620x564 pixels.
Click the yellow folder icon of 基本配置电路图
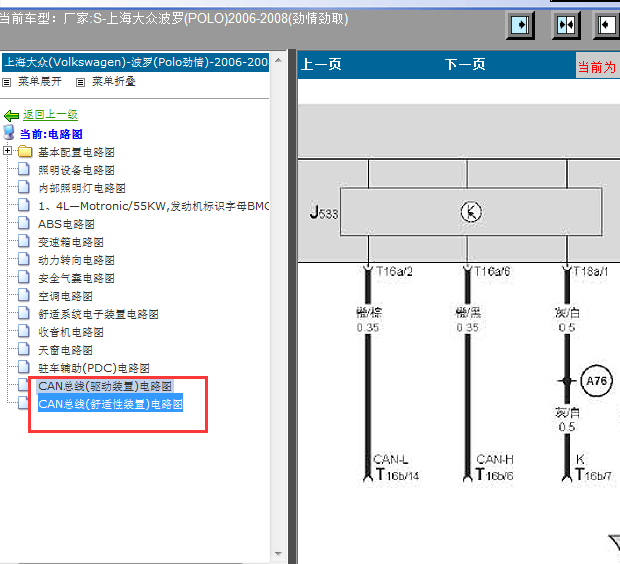click(25, 151)
